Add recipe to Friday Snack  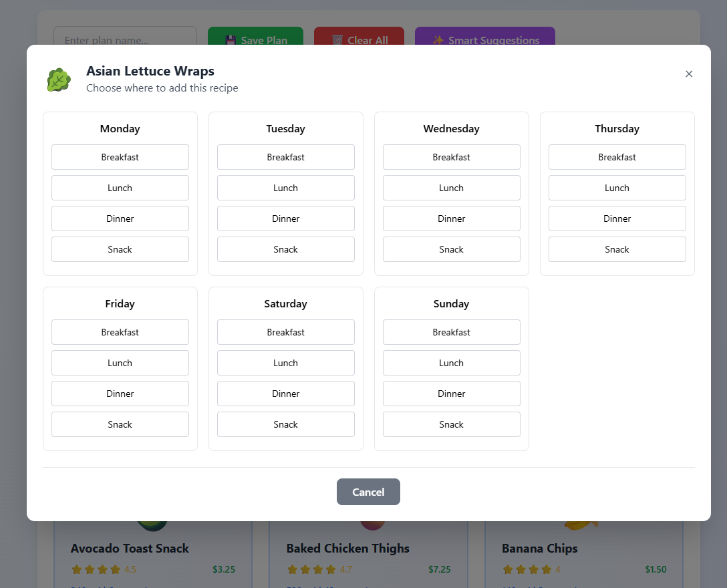(x=120, y=424)
